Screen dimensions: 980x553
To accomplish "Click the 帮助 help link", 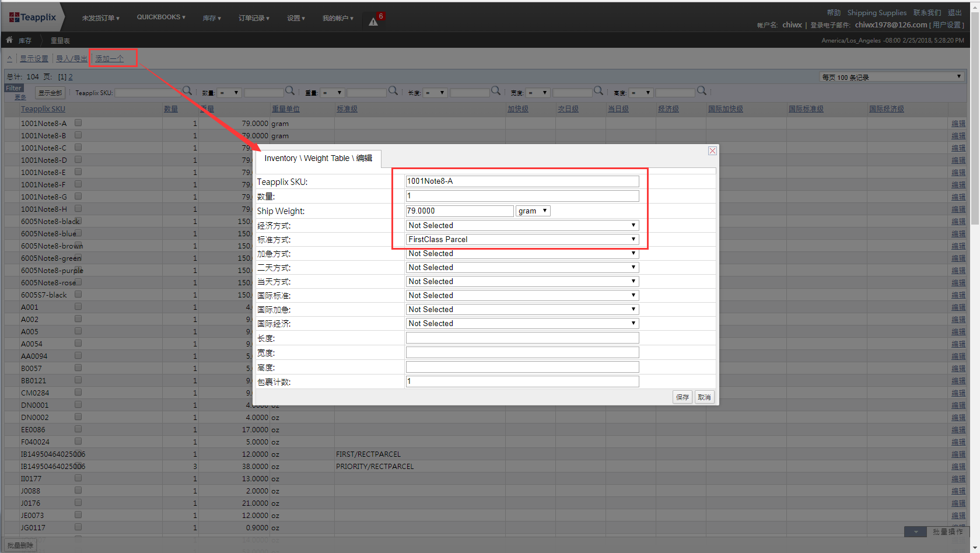I will [x=834, y=13].
